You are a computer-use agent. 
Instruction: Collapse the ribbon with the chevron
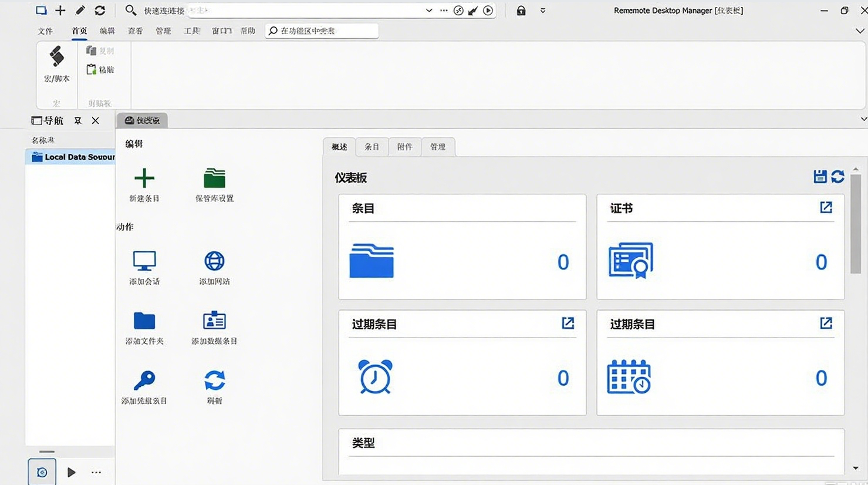pyautogui.click(x=860, y=31)
